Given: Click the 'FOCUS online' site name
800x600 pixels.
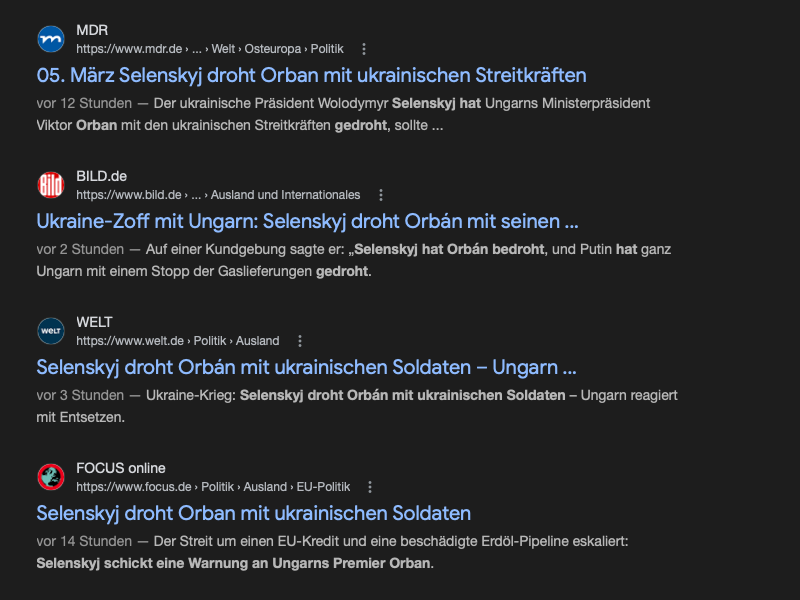Looking at the screenshot, I should point(120,468).
